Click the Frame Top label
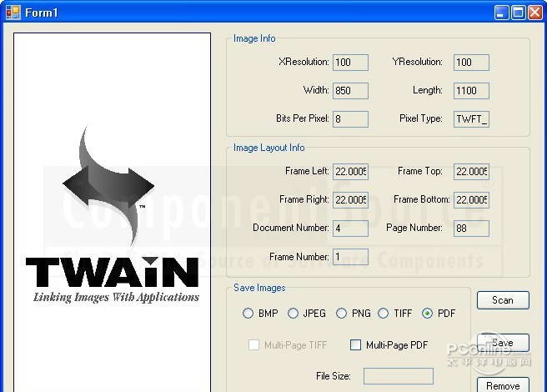The width and height of the screenshot is (547, 392). point(420,171)
